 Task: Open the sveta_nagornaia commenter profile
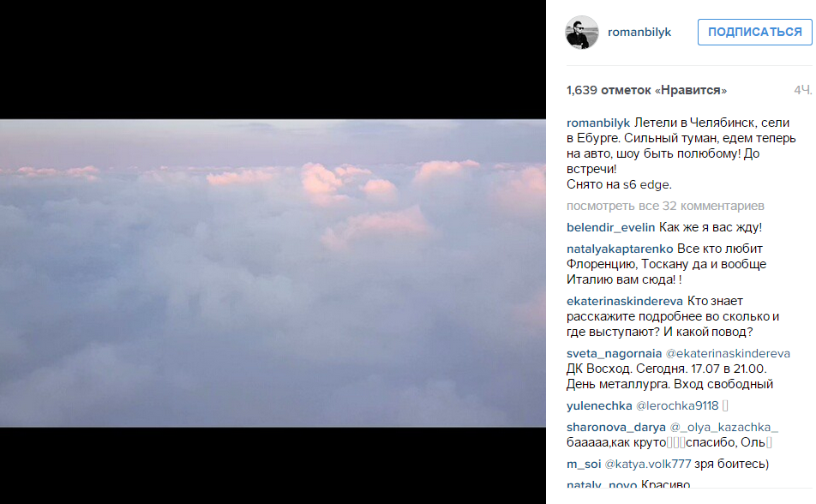[614, 353]
